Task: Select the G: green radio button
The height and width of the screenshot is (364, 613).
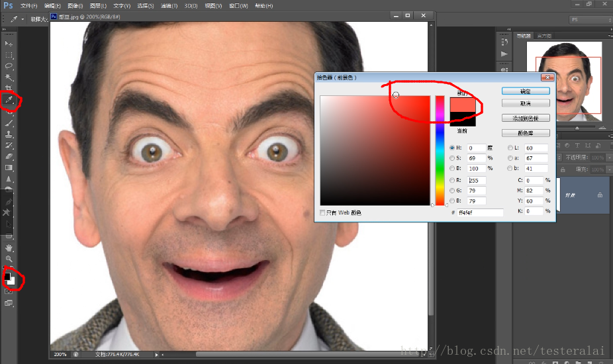Action: point(452,191)
